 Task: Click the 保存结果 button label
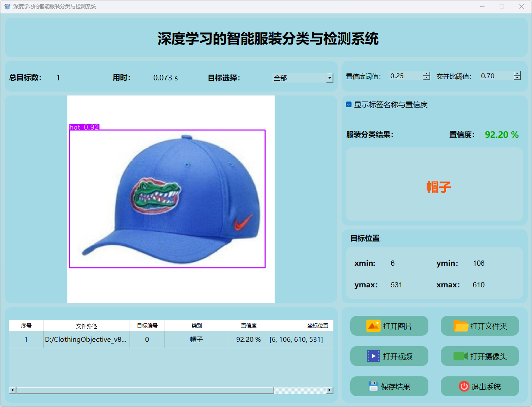coord(396,387)
